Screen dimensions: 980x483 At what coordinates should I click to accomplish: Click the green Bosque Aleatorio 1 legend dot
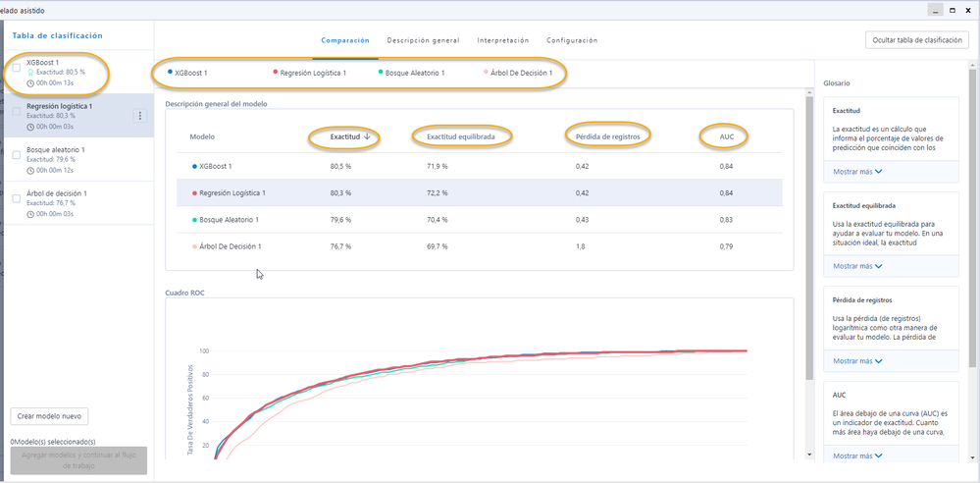(x=380, y=72)
